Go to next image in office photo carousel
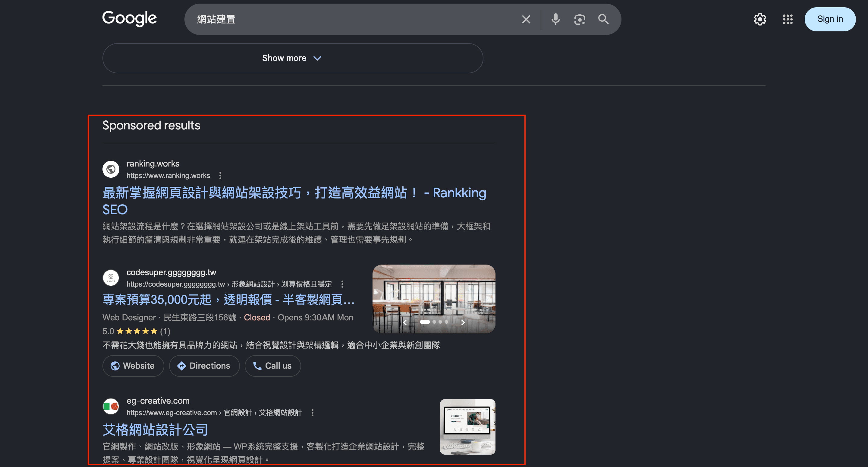 tap(463, 322)
